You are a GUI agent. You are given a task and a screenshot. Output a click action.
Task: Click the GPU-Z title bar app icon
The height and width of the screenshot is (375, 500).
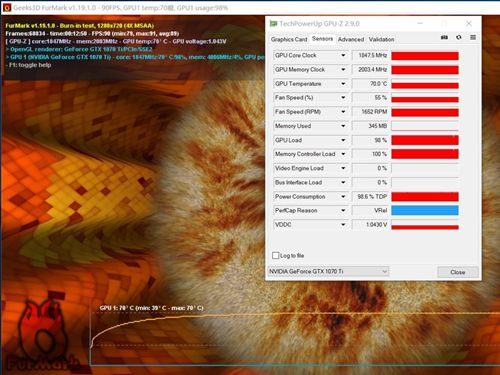(x=274, y=23)
